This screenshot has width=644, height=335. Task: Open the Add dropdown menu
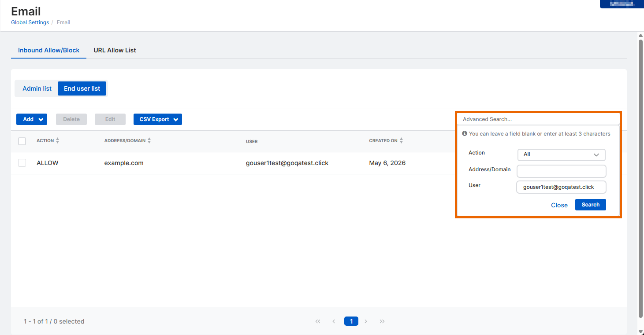pyautogui.click(x=32, y=119)
